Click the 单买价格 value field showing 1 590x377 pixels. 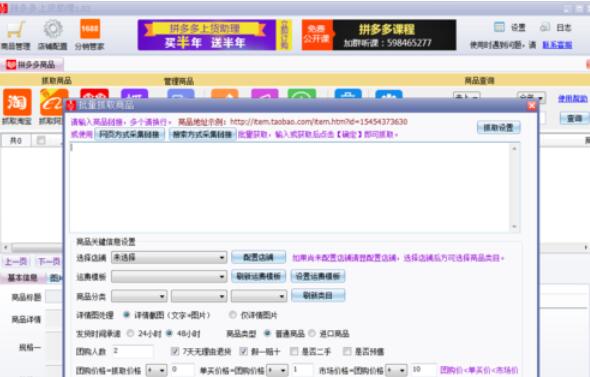(x=303, y=371)
